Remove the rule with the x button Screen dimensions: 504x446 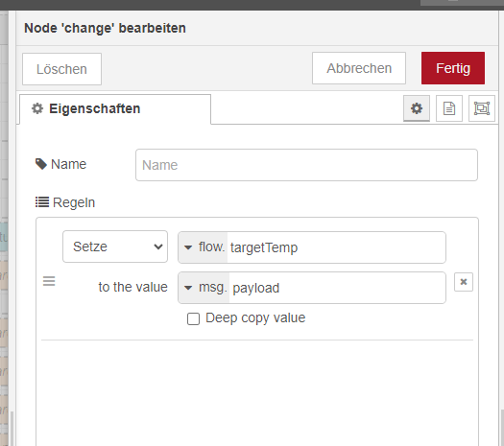(463, 282)
